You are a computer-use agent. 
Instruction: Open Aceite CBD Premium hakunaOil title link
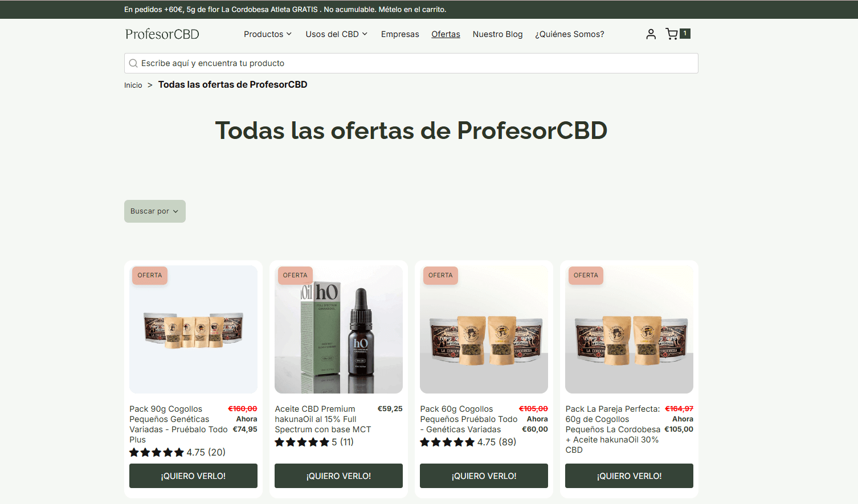point(322,419)
